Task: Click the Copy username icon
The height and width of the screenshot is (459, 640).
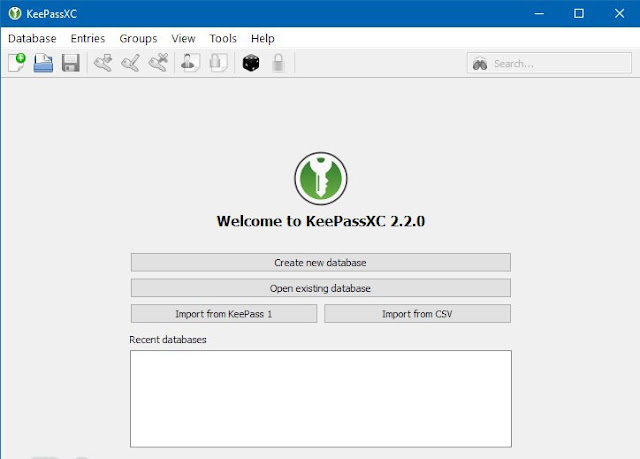Action: pos(190,63)
